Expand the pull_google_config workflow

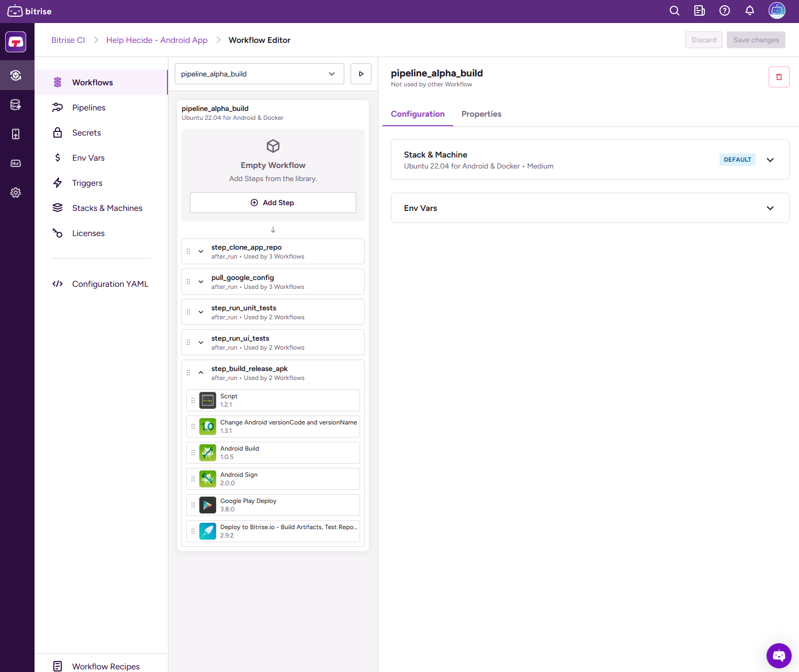click(x=201, y=282)
